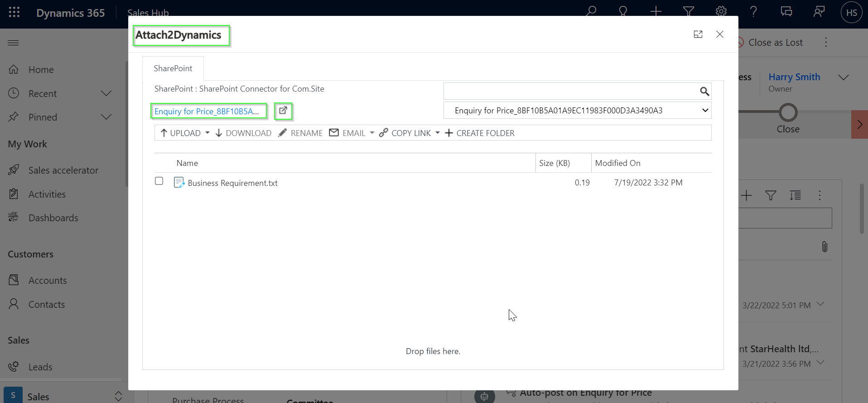
Task: Sort by the Name column header
Action: click(187, 163)
